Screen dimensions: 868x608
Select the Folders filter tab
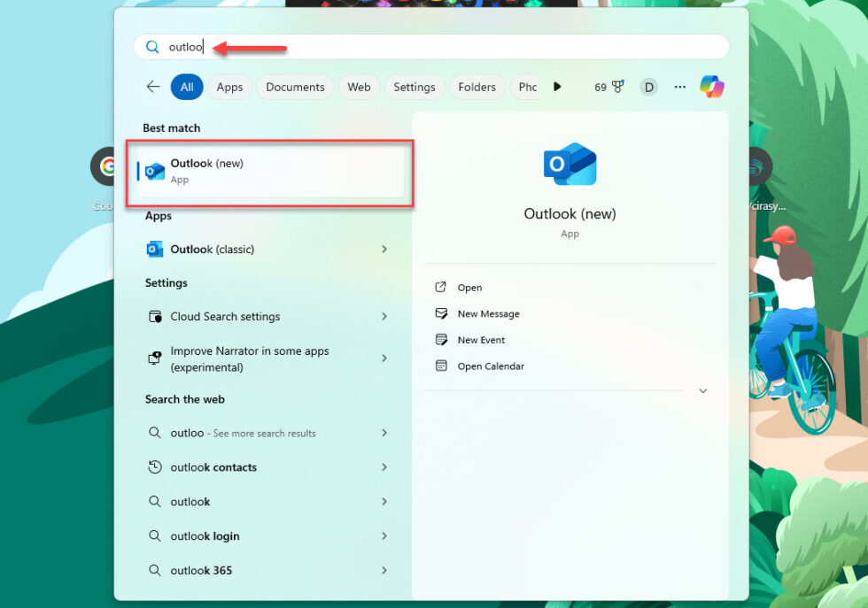477,86
